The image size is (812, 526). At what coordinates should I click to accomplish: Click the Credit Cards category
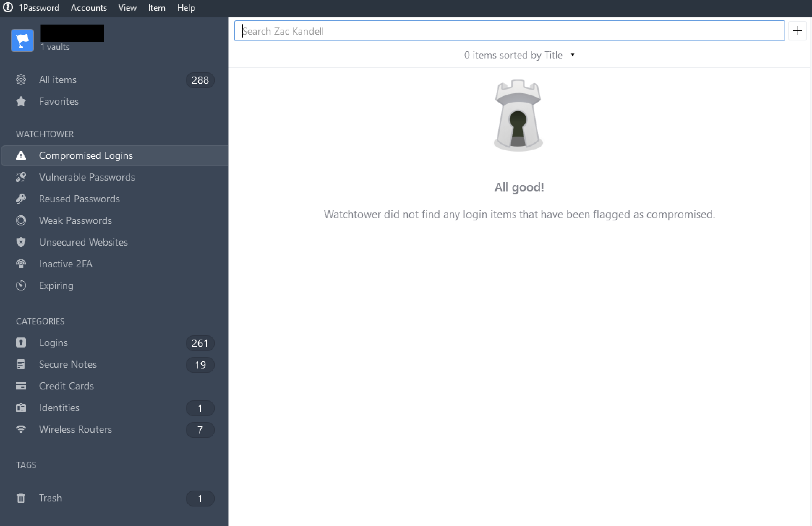coord(66,386)
